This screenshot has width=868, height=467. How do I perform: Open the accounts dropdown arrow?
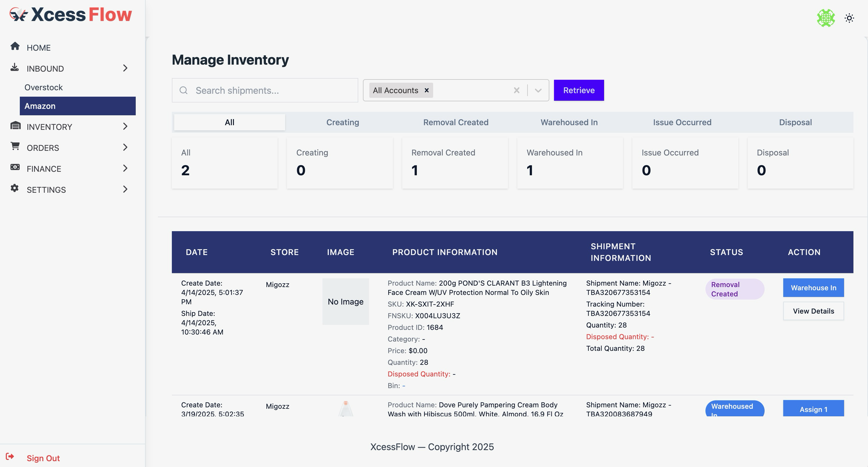coord(538,90)
